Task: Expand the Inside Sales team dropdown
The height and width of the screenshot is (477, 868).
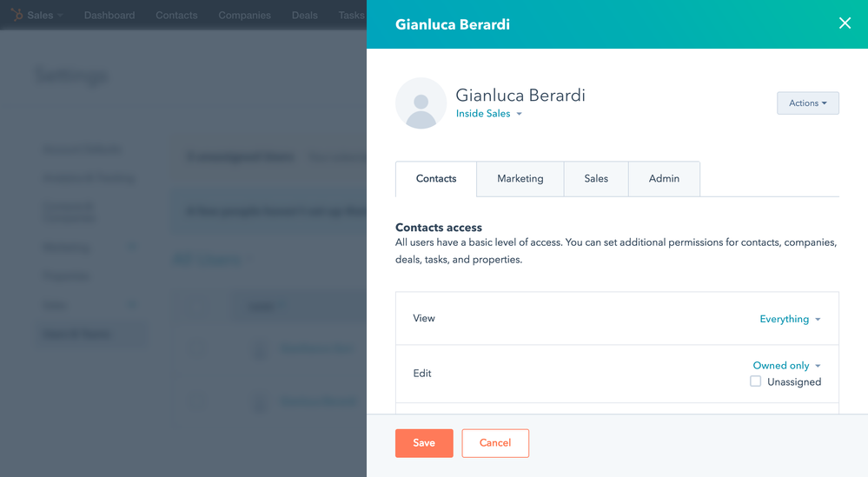Action: coord(489,114)
